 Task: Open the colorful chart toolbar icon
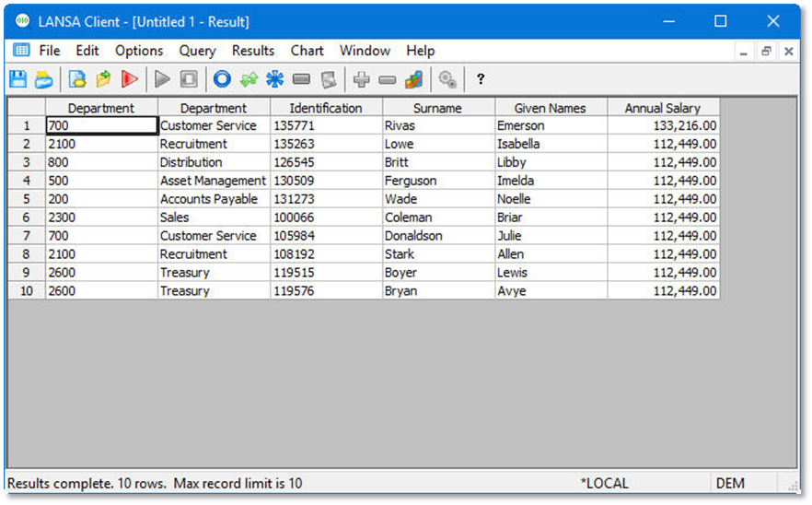click(x=413, y=80)
